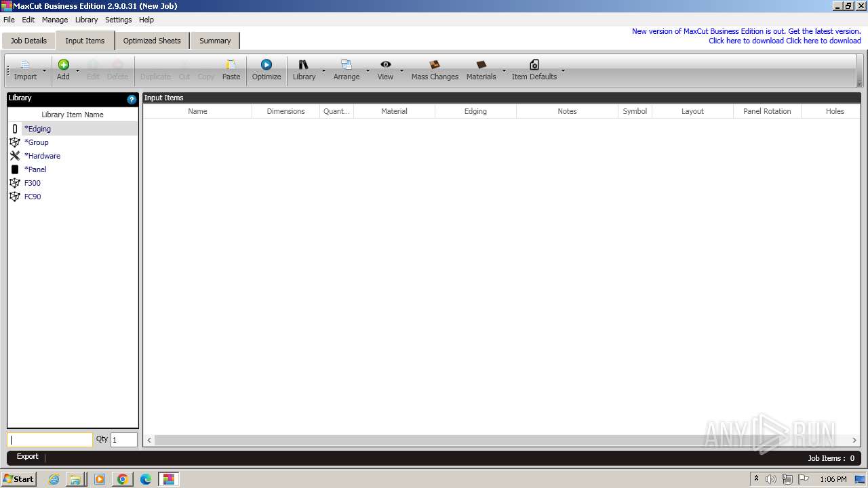868x488 pixels.
Task: Open toolbar overflow options arrow
Action: tap(860, 83)
